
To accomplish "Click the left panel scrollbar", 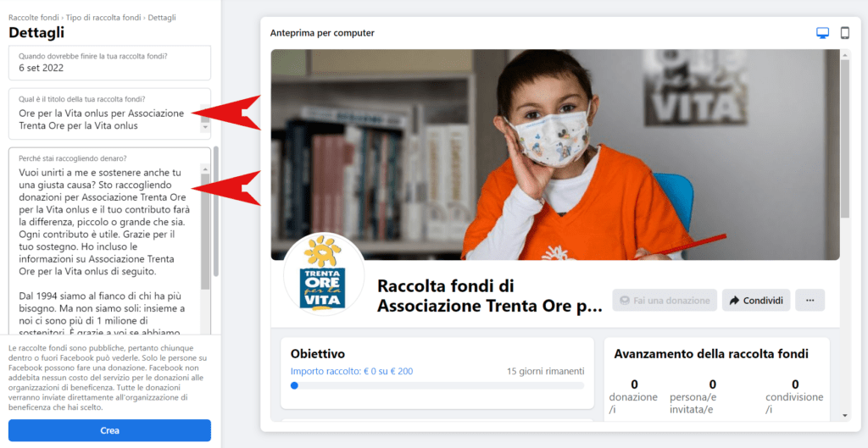I will pyautogui.click(x=216, y=211).
